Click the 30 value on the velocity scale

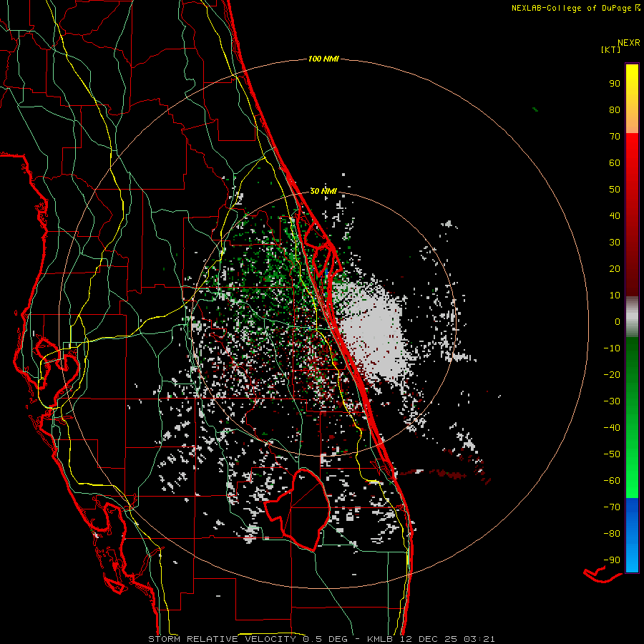pos(615,243)
